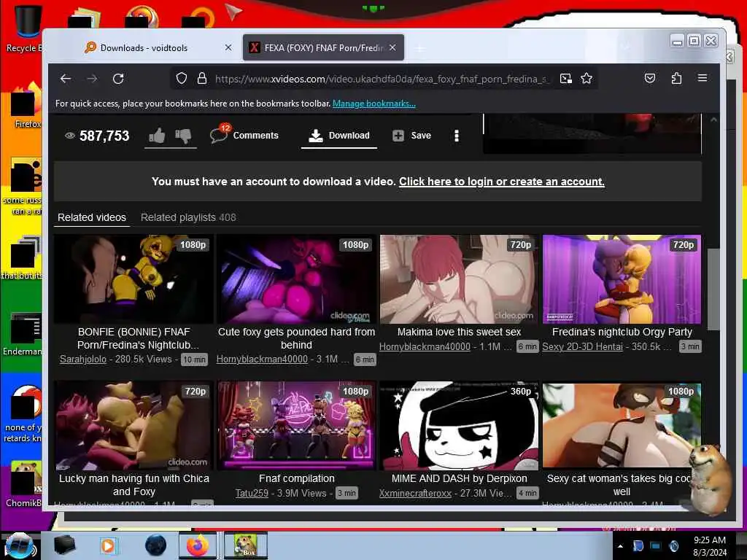The height and width of the screenshot is (560, 747).
Task: Close the Downloads - voidtools tab
Action: point(228,47)
